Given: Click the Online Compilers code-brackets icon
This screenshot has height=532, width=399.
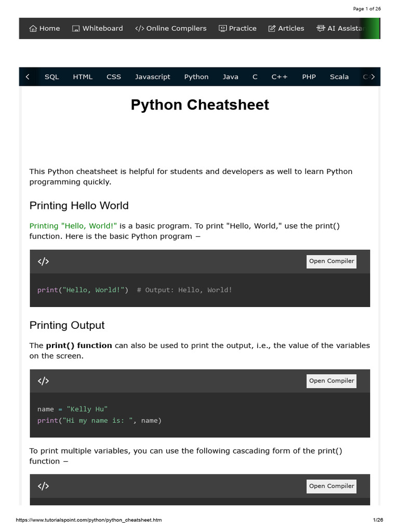Looking at the screenshot, I should coord(139,29).
